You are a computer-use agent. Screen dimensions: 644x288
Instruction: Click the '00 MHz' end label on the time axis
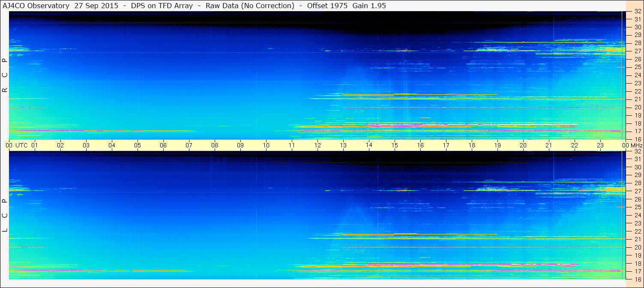coord(632,145)
